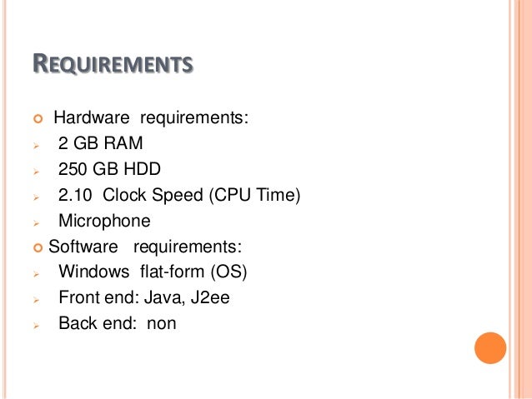This screenshot has height=399, width=532.
Task: Click the Software requirements ring bullet
Action: [x=38, y=247]
